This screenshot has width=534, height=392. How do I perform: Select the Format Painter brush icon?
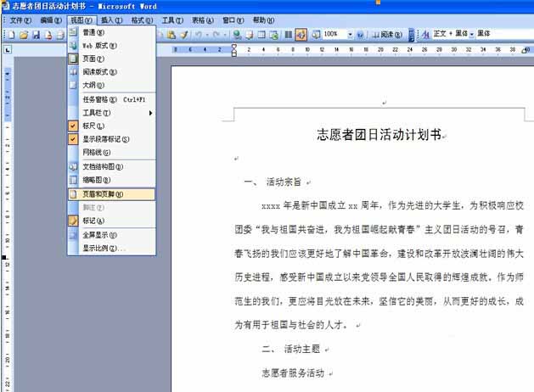pos(184,35)
